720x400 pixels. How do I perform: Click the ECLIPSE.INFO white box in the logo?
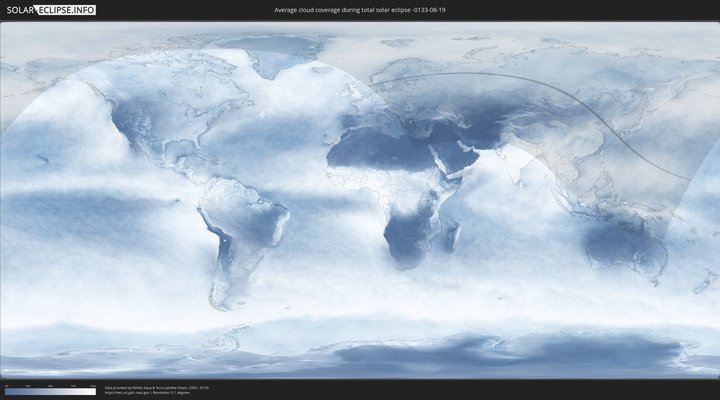click(x=66, y=9)
